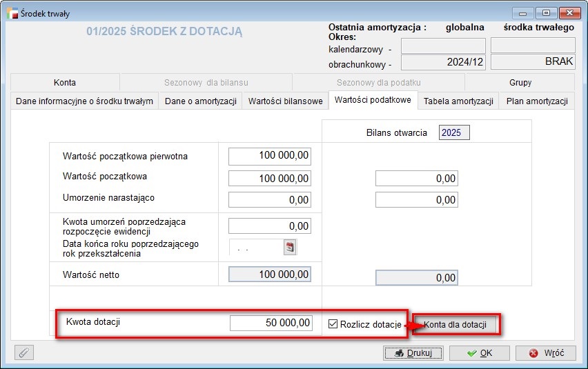Screen dimensions: 588x369
Task: Click the paperclip attachment icon
Action: pos(24,352)
